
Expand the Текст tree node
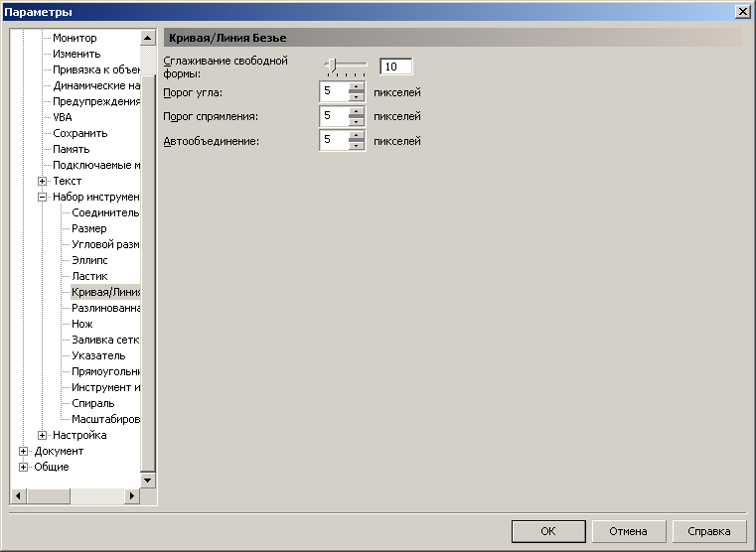[x=42, y=181]
